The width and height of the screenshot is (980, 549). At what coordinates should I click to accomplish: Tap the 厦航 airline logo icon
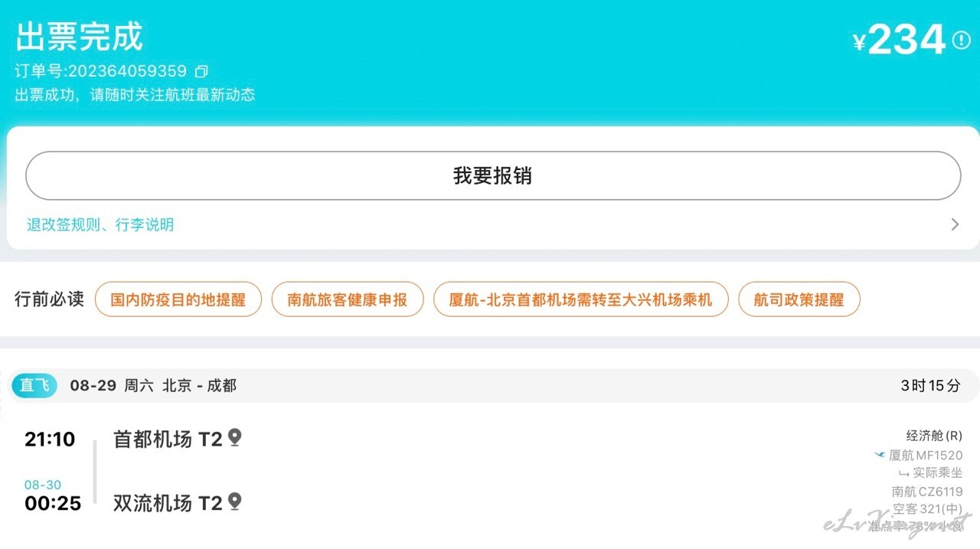click(880, 455)
